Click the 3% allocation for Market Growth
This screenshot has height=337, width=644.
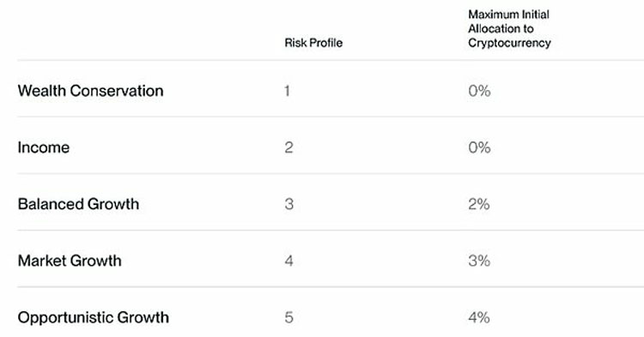point(479,261)
